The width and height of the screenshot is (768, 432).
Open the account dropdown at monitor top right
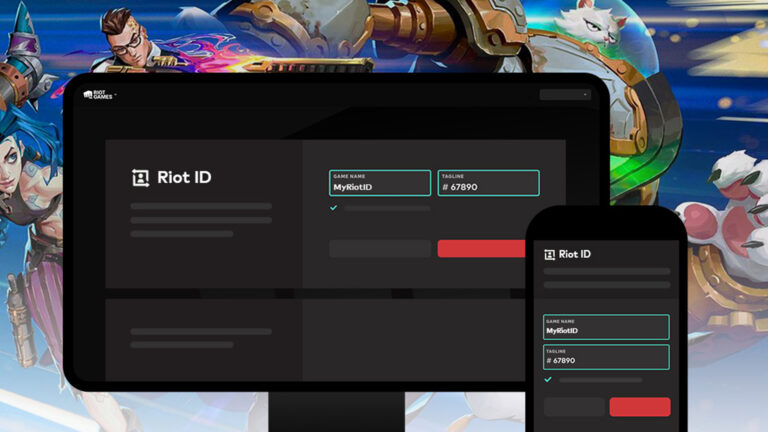(565, 95)
